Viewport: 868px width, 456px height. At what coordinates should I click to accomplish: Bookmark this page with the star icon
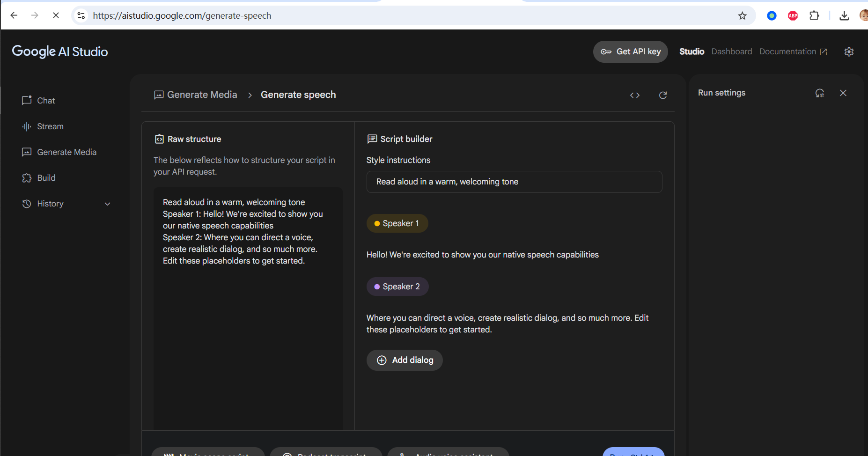(743, 16)
